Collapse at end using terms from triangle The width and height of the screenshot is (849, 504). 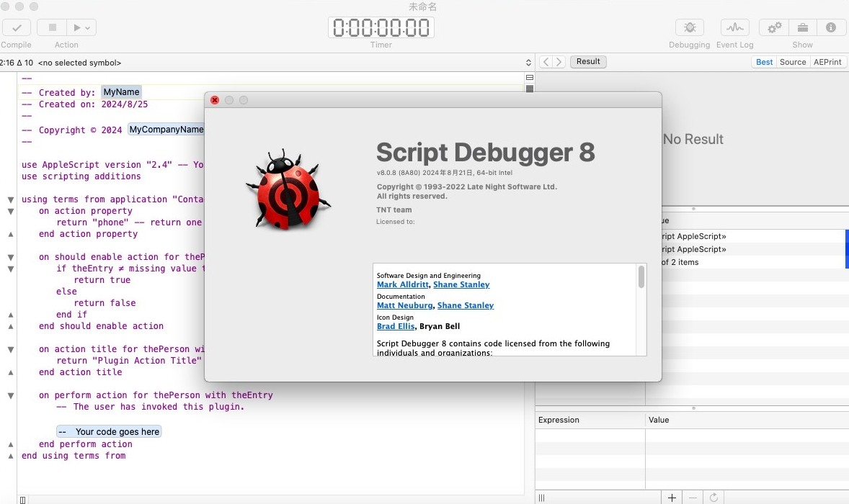point(10,456)
